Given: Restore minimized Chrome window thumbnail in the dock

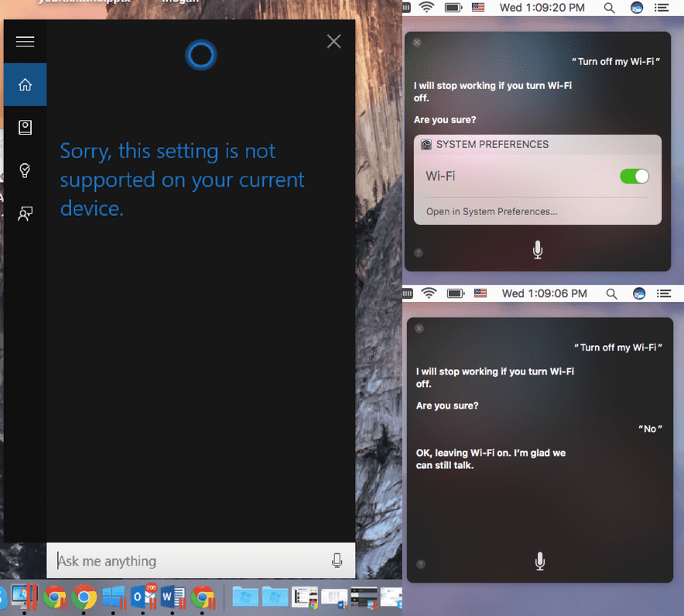Looking at the screenshot, I should coord(305,597).
